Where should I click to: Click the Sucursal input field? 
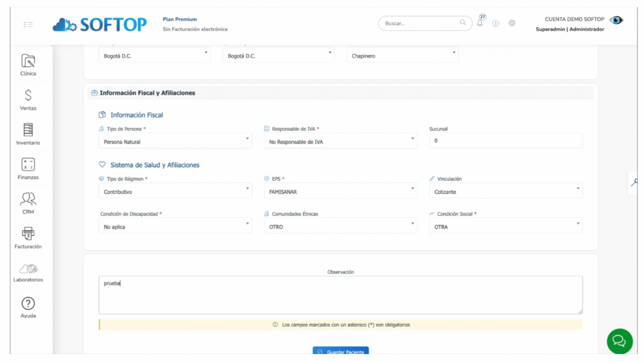coord(505,141)
